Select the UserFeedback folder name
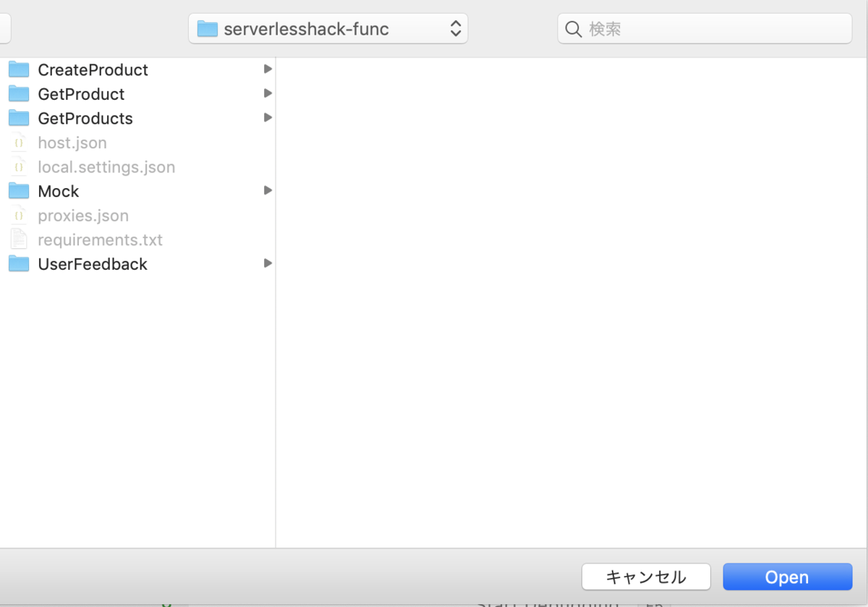The image size is (868, 607). coord(93,264)
